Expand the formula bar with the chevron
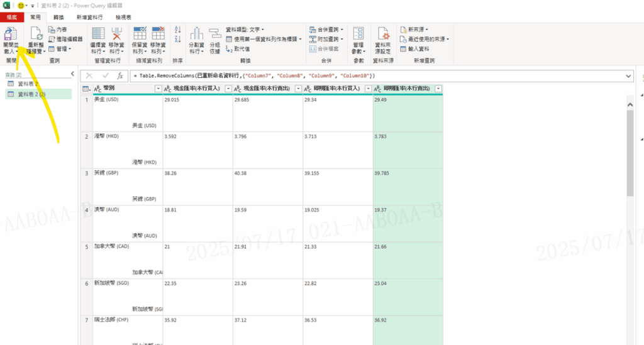644x345 pixels. point(630,76)
